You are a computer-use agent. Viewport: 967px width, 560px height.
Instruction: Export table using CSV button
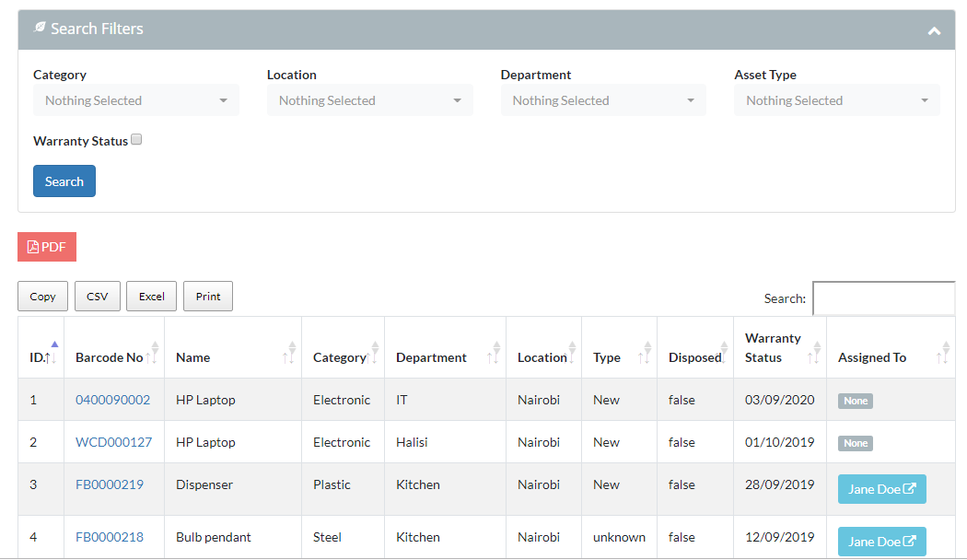coord(97,297)
